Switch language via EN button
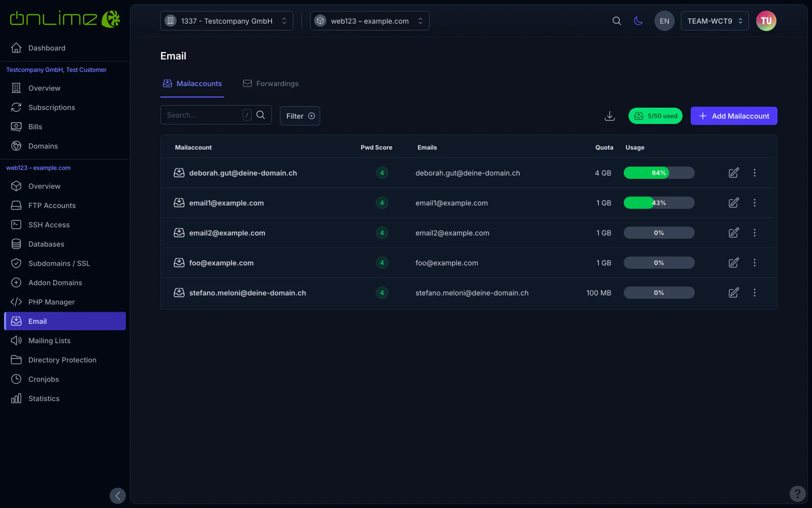This screenshot has width=812, height=508. pos(664,21)
